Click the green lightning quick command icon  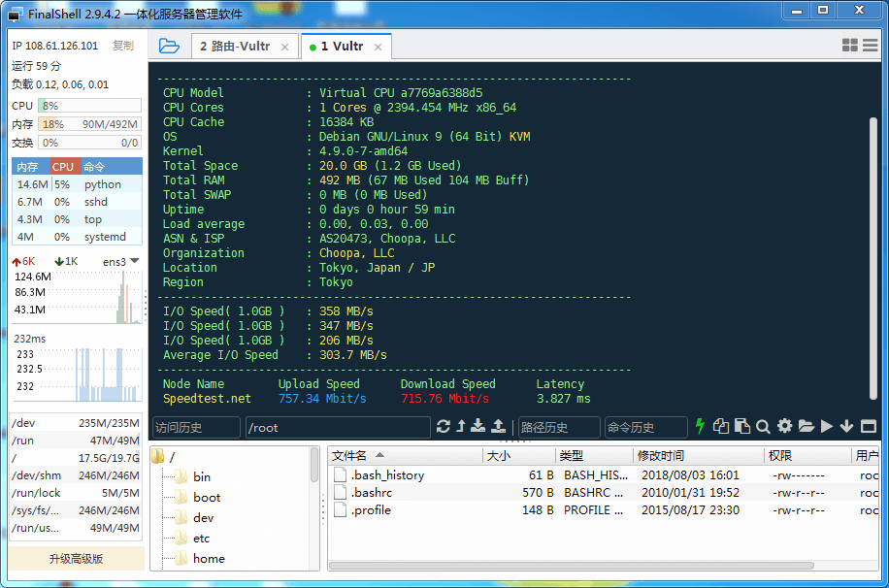[699, 426]
